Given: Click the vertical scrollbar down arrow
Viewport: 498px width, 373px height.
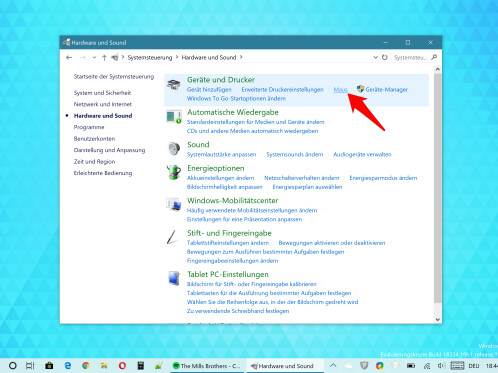Looking at the screenshot, I should 438,319.
